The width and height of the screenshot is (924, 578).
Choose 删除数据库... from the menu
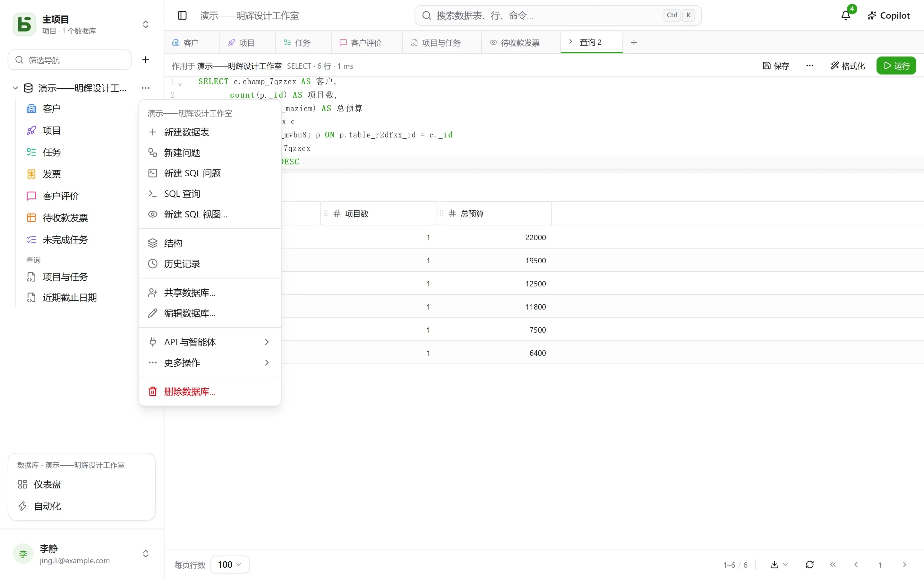click(210, 391)
